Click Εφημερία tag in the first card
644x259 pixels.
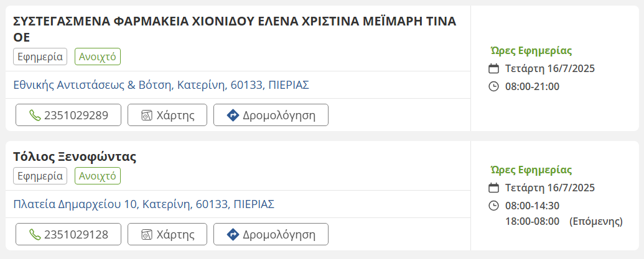40,57
